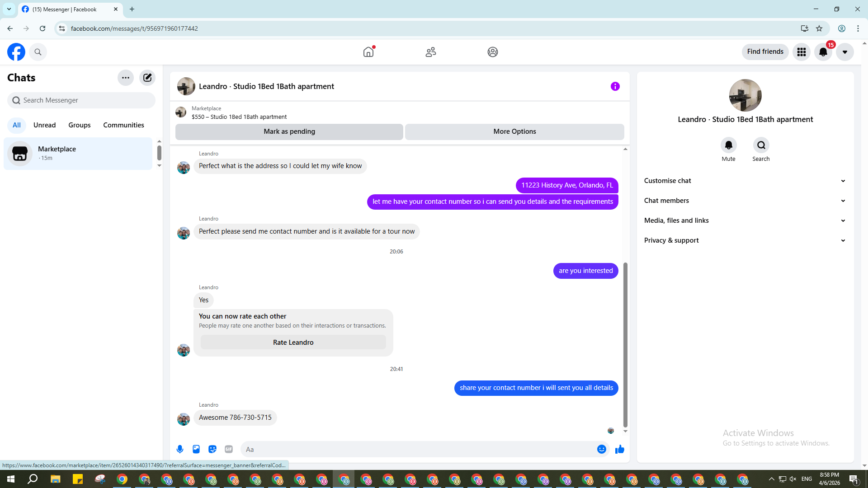Open Chrome three-dot menu
This screenshot has width=868, height=488.
pyautogui.click(x=858, y=28)
